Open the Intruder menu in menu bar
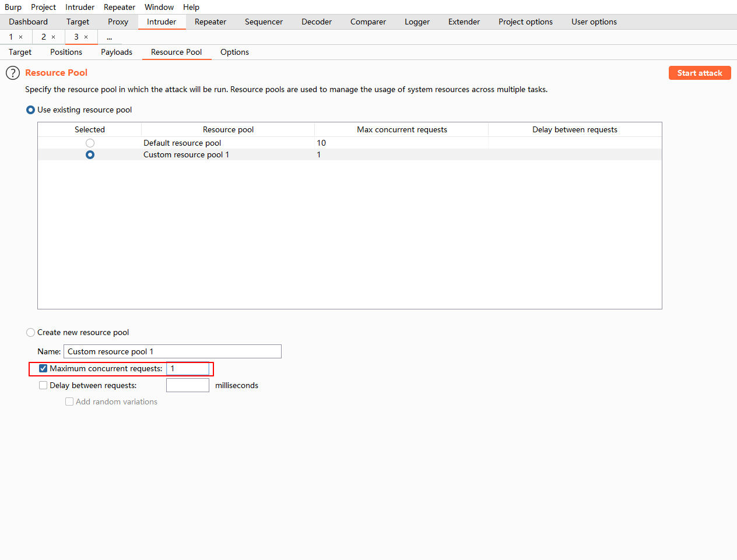The width and height of the screenshot is (737, 560). 80,7
